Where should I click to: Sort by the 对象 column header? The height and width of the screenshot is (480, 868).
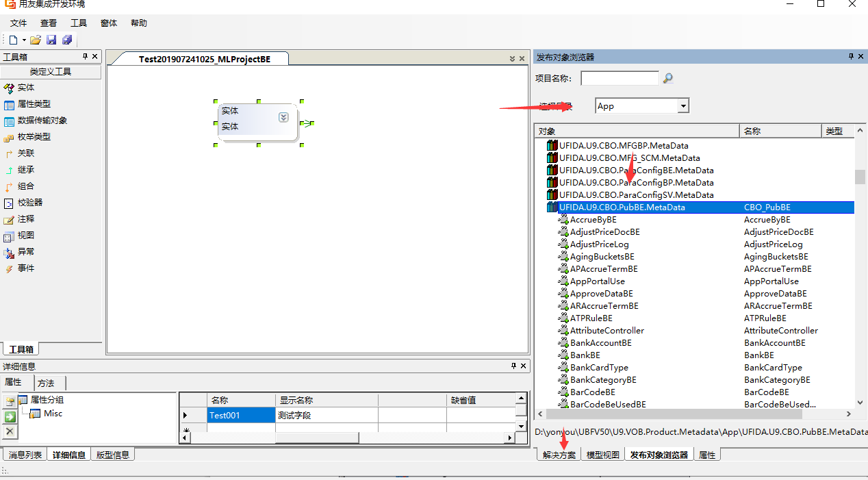637,131
